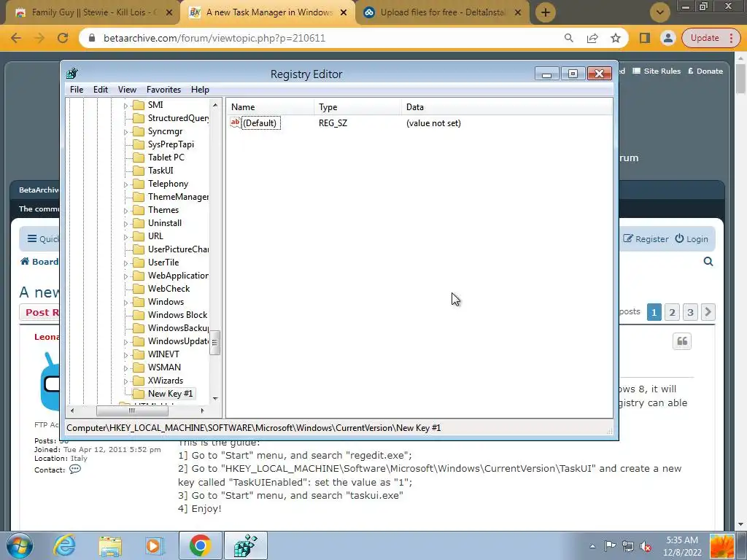Click the TaskUI folder icon
Image resolution: width=747 pixels, height=560 pixels.
(x=139, y=171)
